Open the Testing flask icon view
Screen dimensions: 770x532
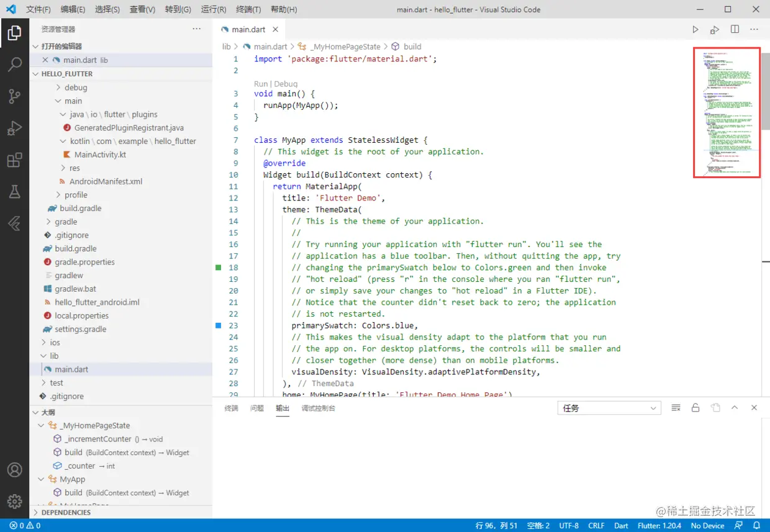coord(14,192)
